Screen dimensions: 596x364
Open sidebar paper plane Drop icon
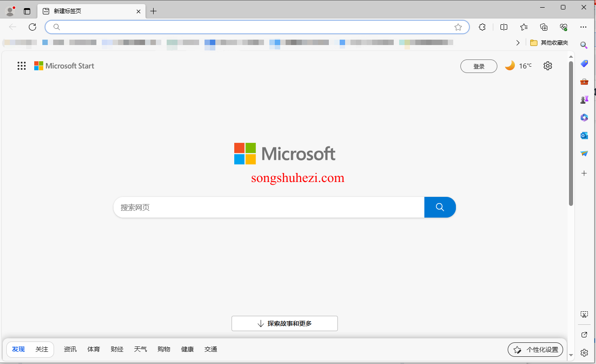tap(584, 154)
